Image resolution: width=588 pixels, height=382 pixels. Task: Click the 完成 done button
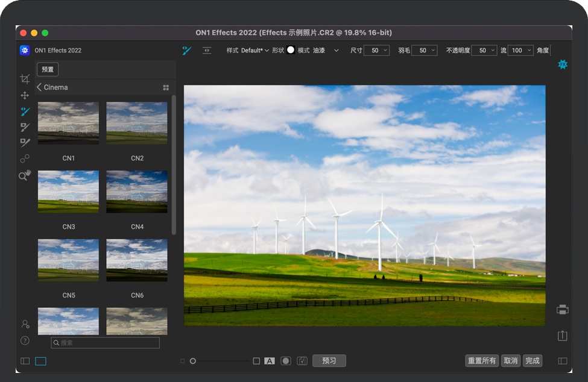(x=533, y=361)
